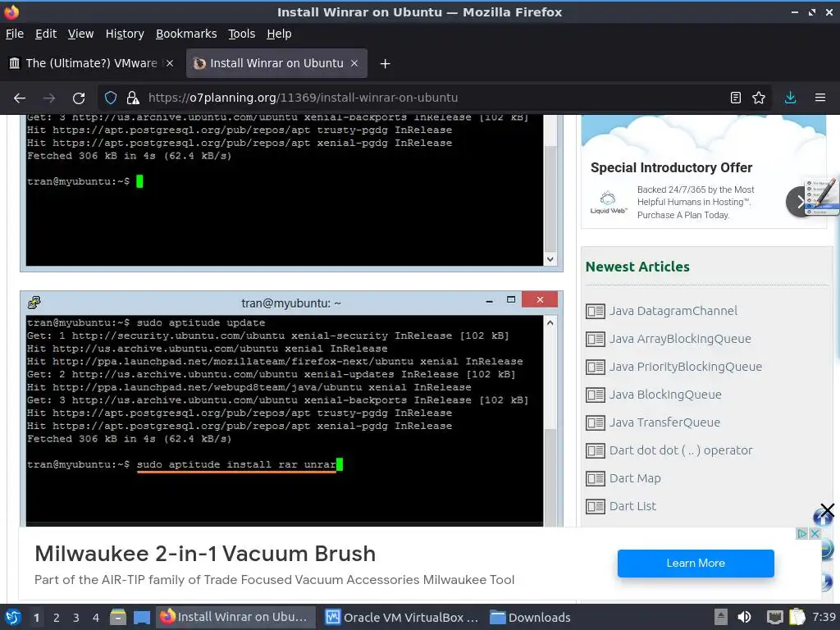Open the tracking protection shield

[111, 98]
